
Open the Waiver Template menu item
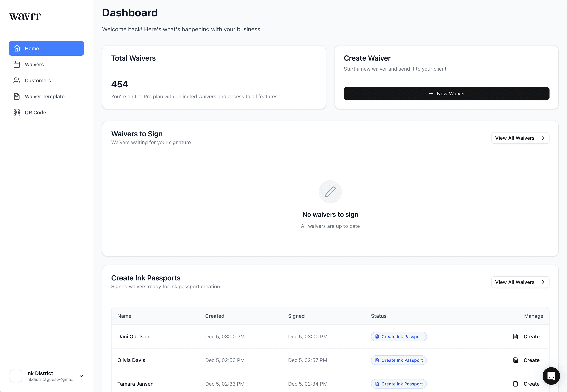tap(44, 96)
